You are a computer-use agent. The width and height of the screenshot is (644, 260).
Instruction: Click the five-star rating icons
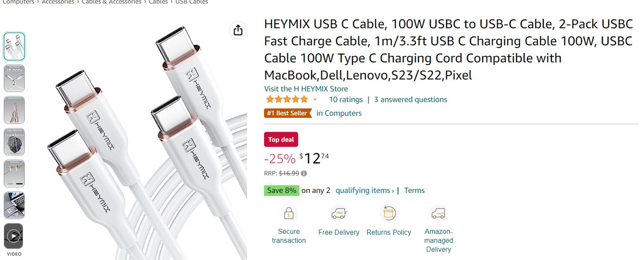(287, 99)
